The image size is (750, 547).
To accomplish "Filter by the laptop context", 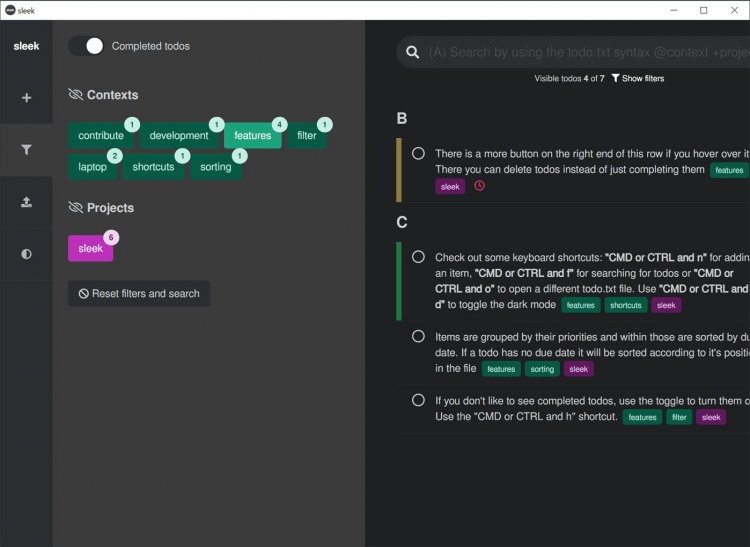I will [93, 167].
